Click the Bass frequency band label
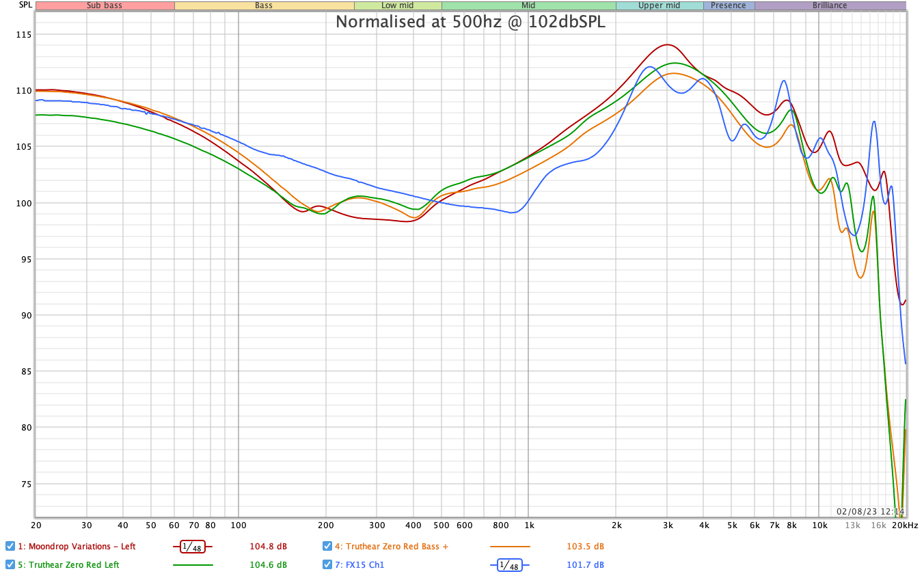 pyautogui.click(x=264, y=5)
